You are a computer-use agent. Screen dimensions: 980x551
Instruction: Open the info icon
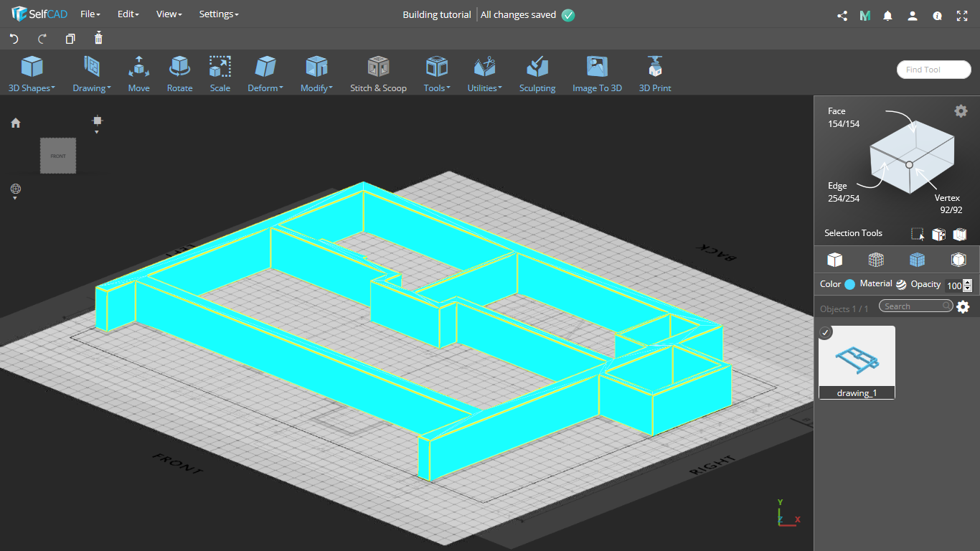937,16
